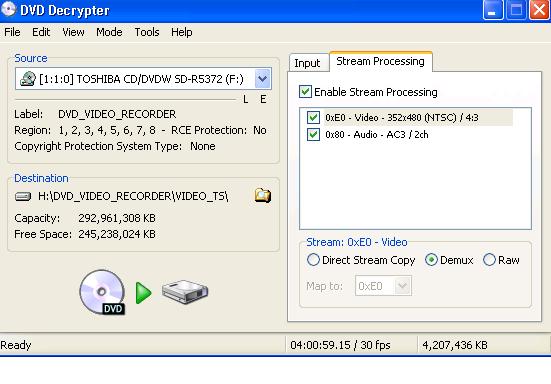This screenshot has height=384, width=551.
Task: Select the 0x80 Audio AC3 stream row
Action: point(377,135)
